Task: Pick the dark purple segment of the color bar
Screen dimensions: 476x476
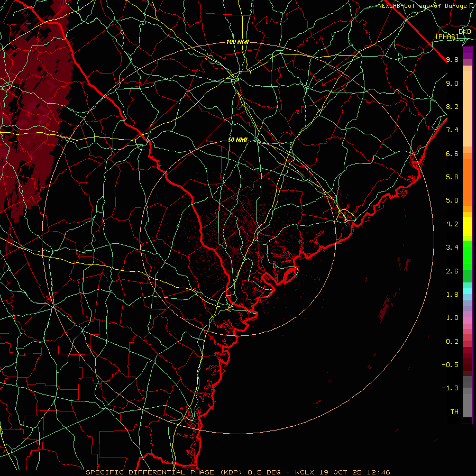Action: 467,53
